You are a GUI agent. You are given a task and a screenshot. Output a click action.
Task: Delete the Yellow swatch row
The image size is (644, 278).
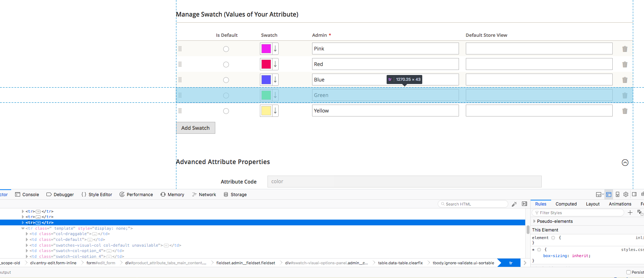coord(625,111)
